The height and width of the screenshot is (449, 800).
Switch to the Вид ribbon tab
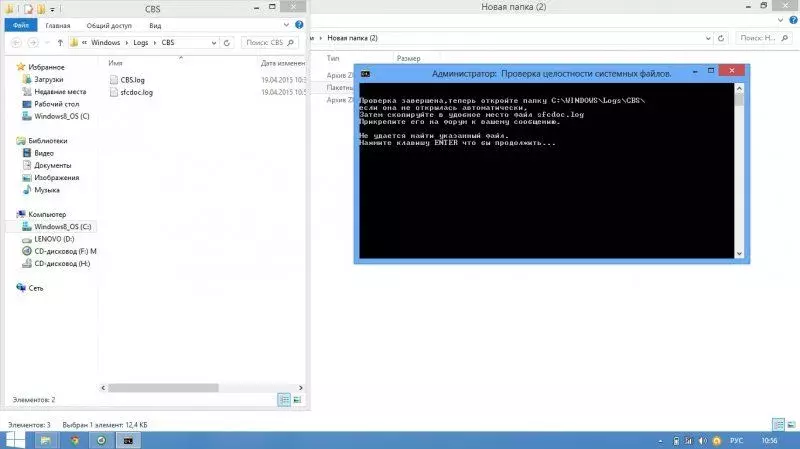click(155, 26)
